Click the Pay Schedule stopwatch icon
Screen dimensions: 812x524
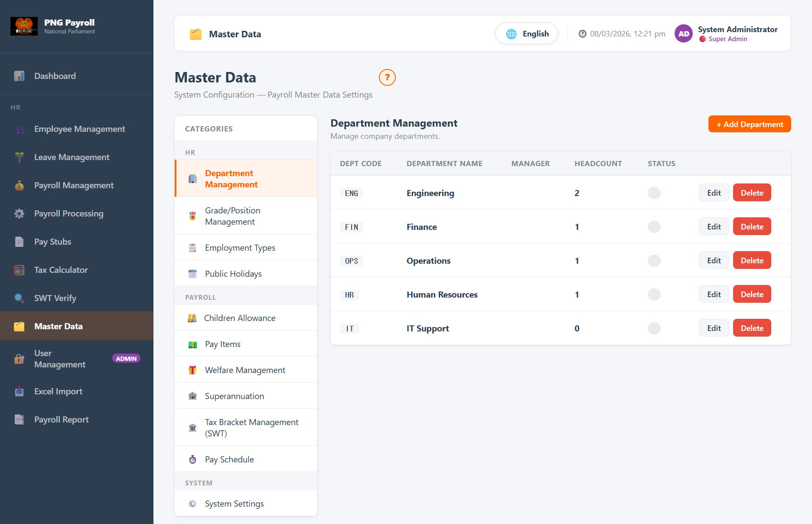coord(192,459)
